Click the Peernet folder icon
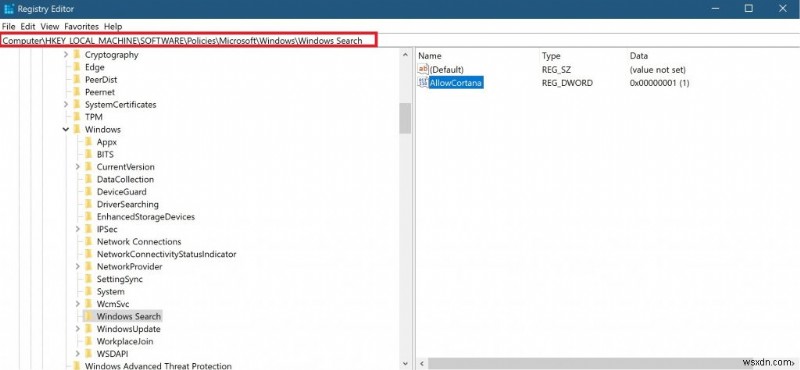800x370 pixels. click(x=77, y=92)
